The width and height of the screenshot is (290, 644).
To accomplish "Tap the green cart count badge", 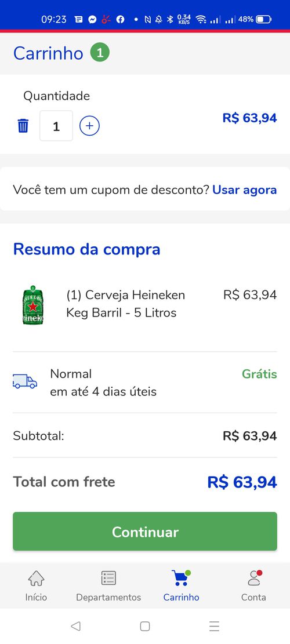I will (100, 53).
